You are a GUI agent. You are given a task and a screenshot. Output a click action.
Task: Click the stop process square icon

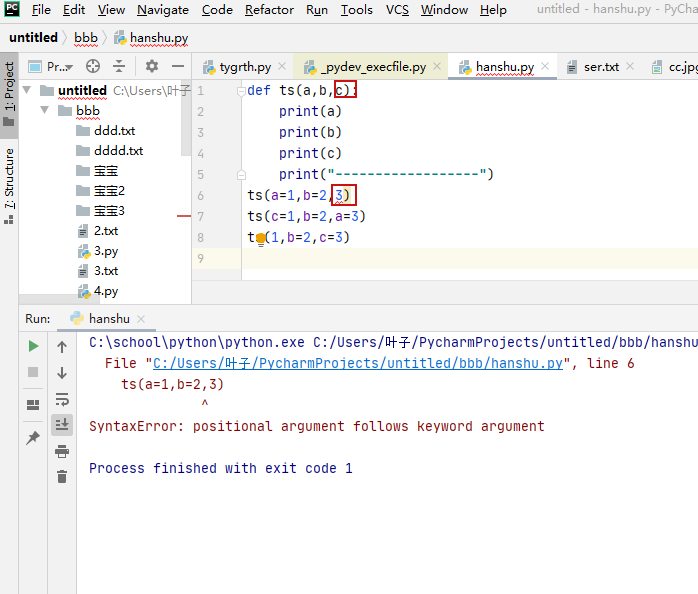33,372
